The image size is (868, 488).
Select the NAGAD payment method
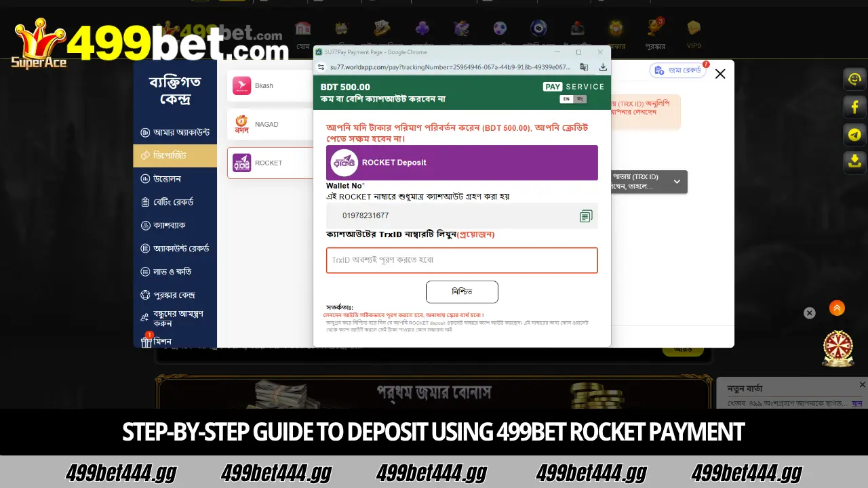270,124
